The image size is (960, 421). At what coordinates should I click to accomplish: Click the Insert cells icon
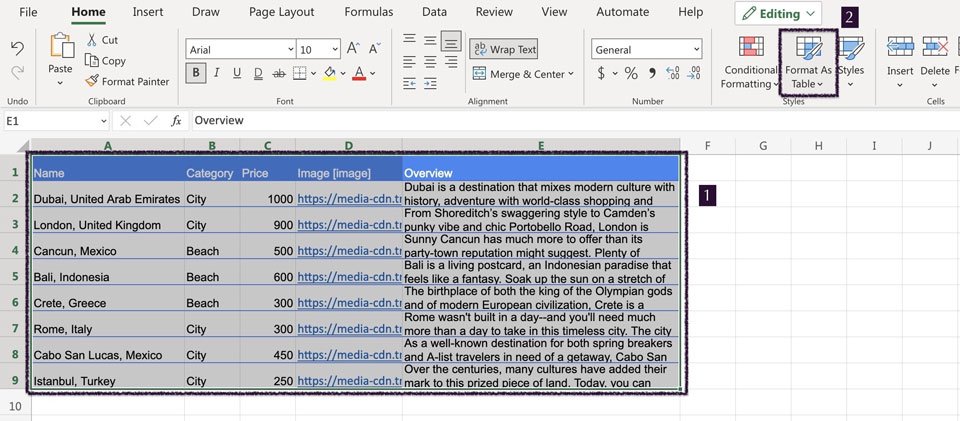coord(900,47)
